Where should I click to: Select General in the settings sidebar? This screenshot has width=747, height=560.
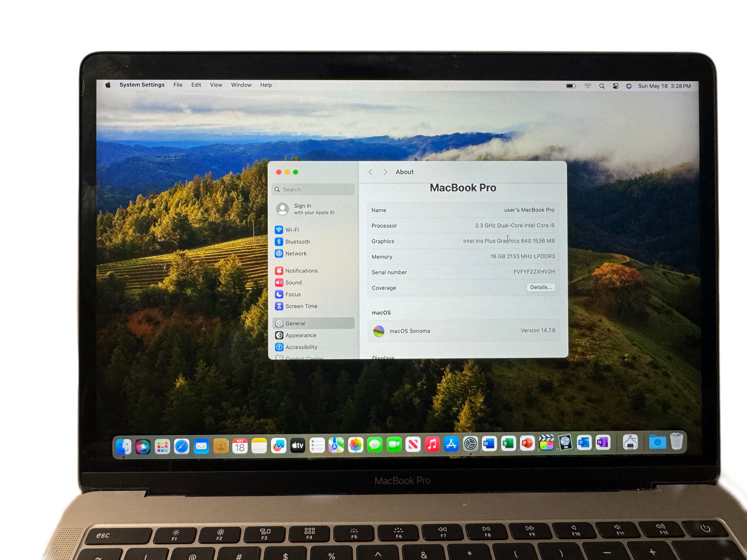(x=313, y=323)
